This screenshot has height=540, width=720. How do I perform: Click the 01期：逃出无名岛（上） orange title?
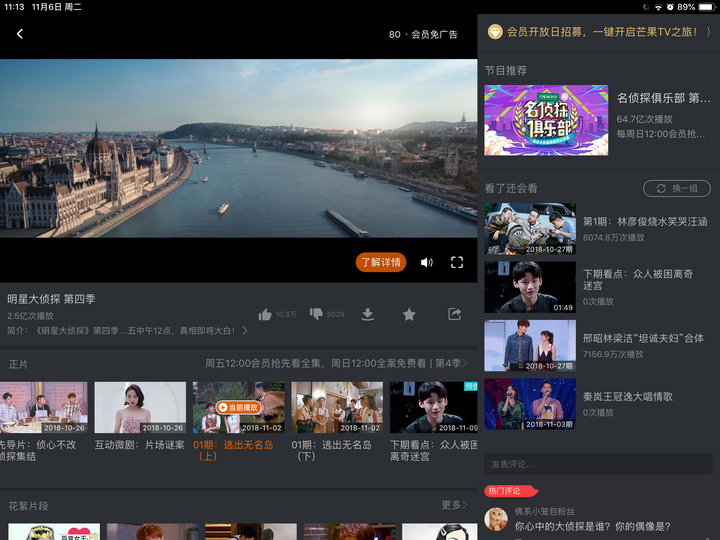point(233,450)
